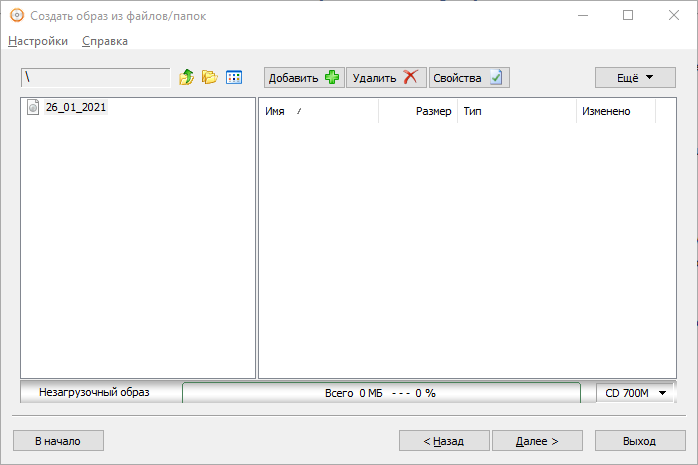Sort by Тип column header
The height and width of the screenshot is (465, 698).
[x=517, y=111]
